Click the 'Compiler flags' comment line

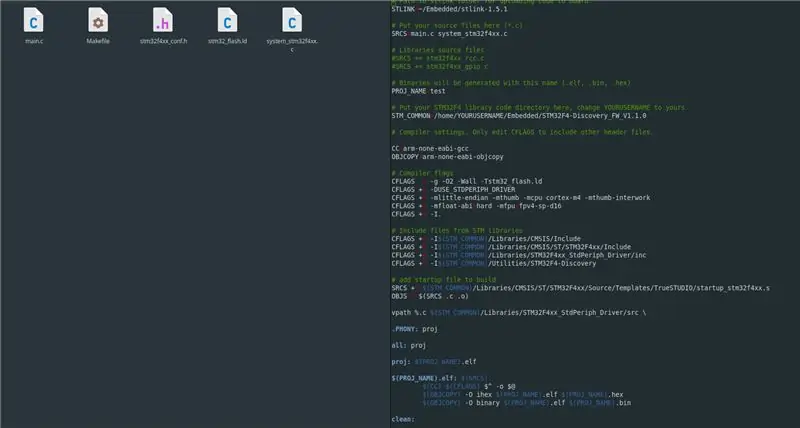point(422,173)
